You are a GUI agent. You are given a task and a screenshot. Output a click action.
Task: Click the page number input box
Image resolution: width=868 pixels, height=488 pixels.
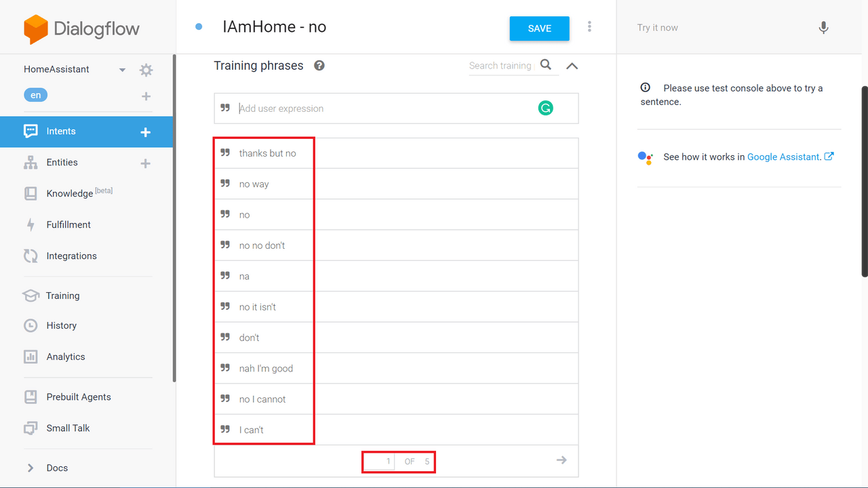(x=380, y=462)
